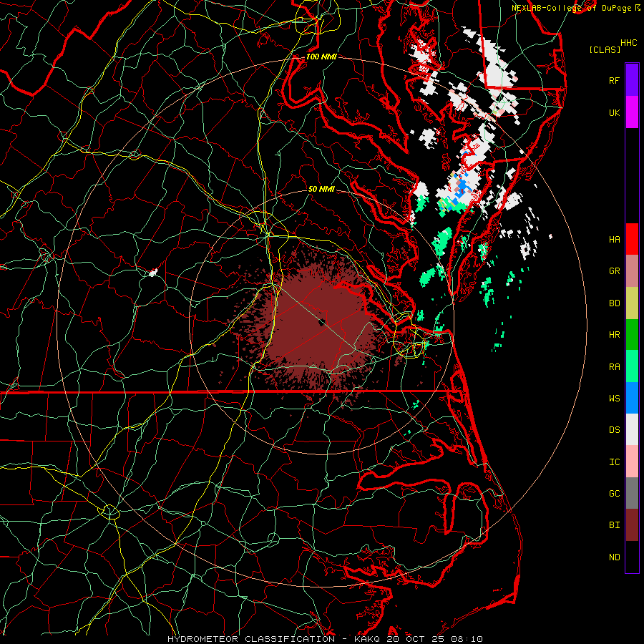The width and height of the screenshot is (644, 644).
Task: Select the BD yellow legend swatch
Action: (632, 303)
